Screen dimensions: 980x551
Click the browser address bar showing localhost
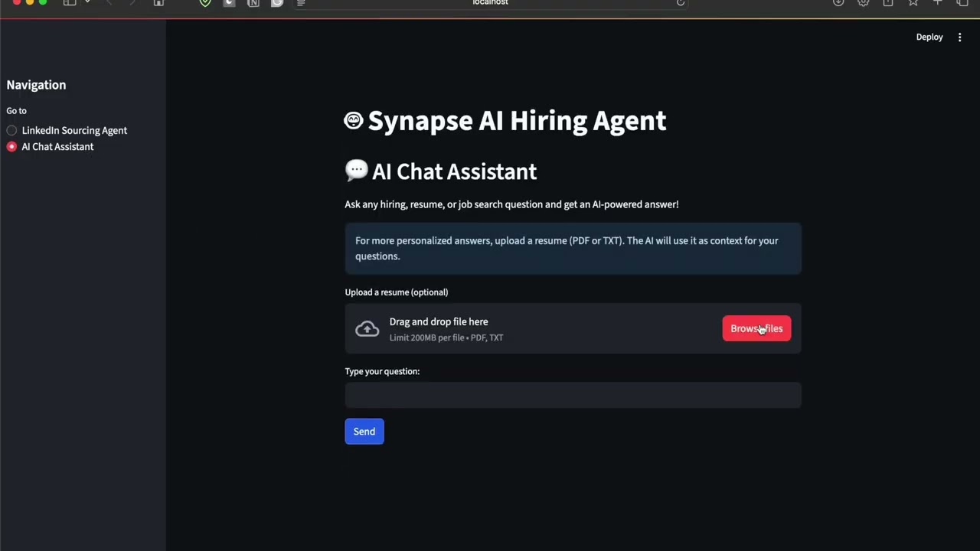490,3
